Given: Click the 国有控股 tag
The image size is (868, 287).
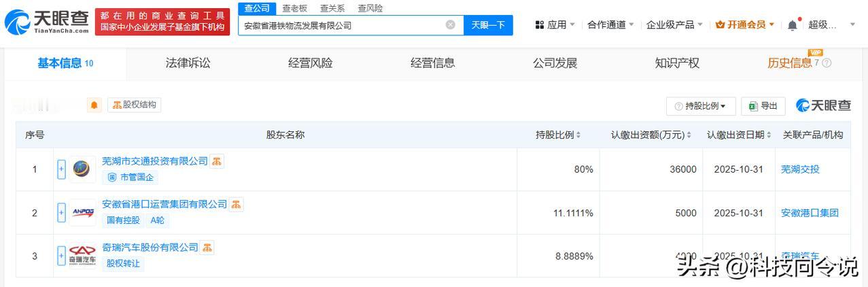Looking at the screenshot, I should 123,220.
